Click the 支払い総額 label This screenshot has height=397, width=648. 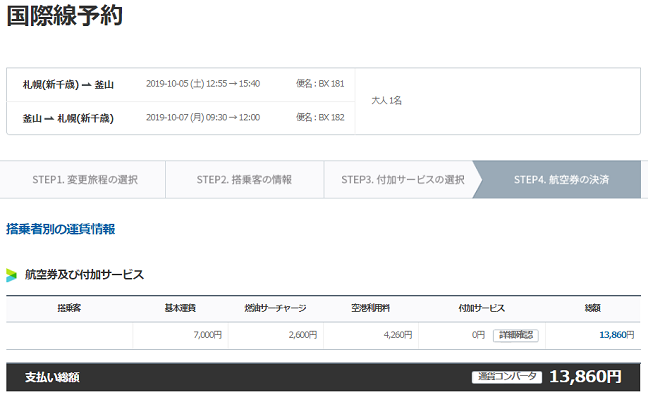pyautogui.click(x=52, y=377)
